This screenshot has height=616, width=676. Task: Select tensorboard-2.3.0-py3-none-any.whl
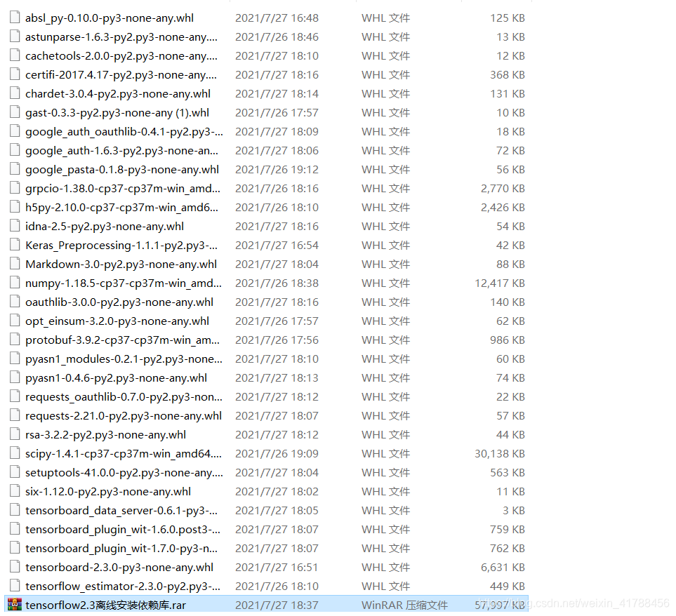pos(119,568)
